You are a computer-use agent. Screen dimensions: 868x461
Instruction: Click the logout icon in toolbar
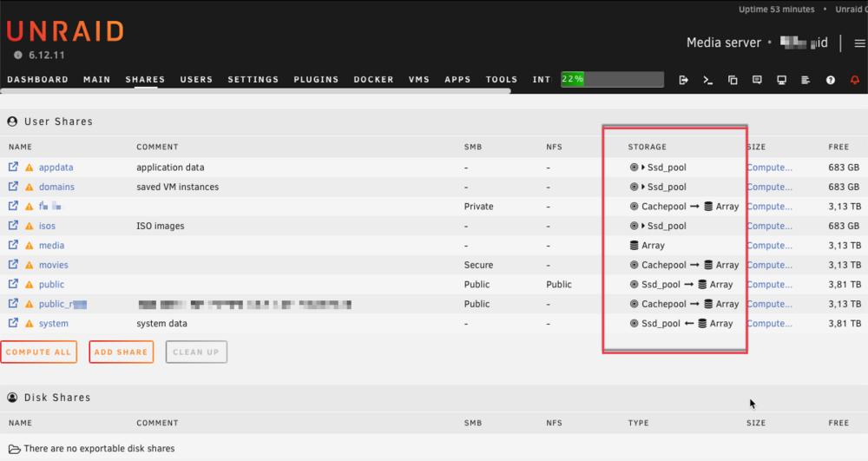pos(684,80)
